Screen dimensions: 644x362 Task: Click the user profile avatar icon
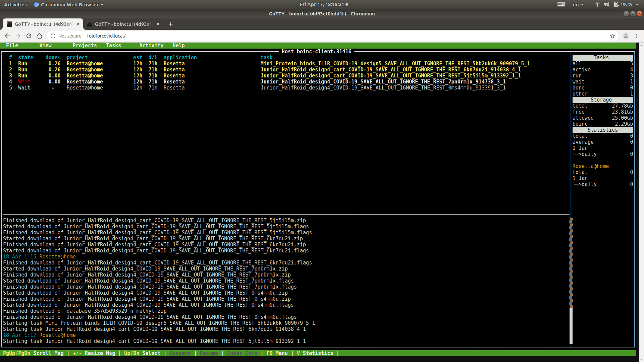[626, 36]
